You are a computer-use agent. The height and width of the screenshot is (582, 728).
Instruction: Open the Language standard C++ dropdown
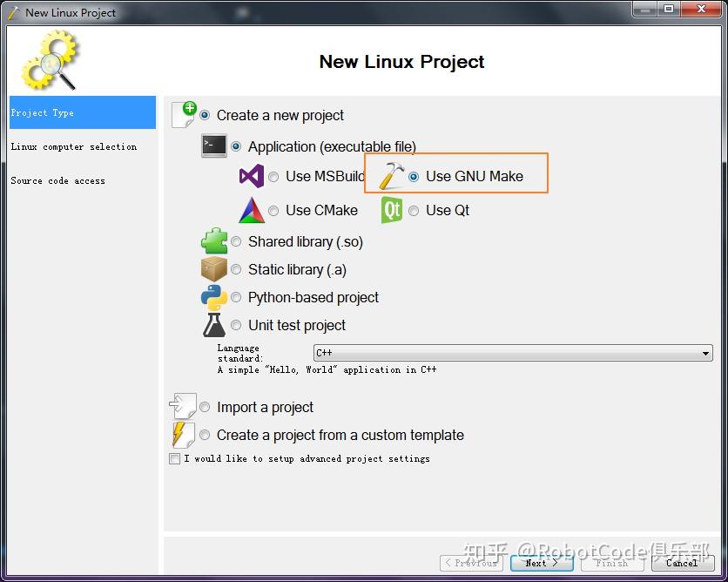pyautogui.click(x=513, y=353)
